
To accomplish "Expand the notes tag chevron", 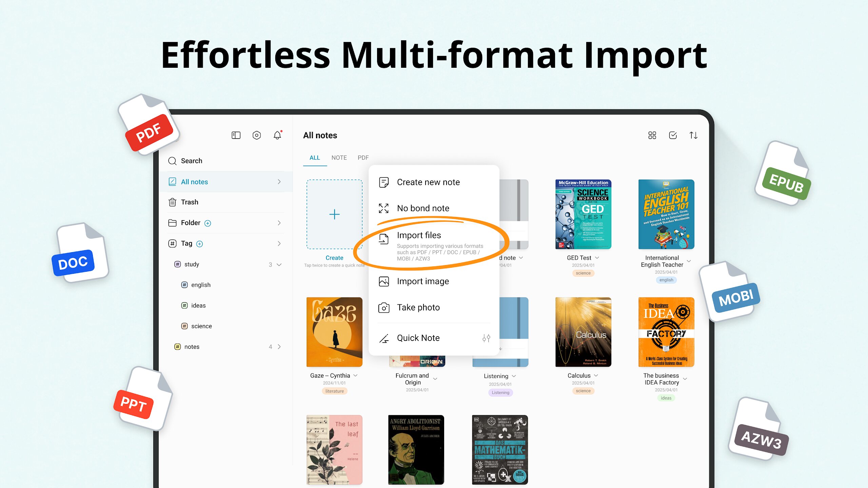I will click(x=279, y=347).
